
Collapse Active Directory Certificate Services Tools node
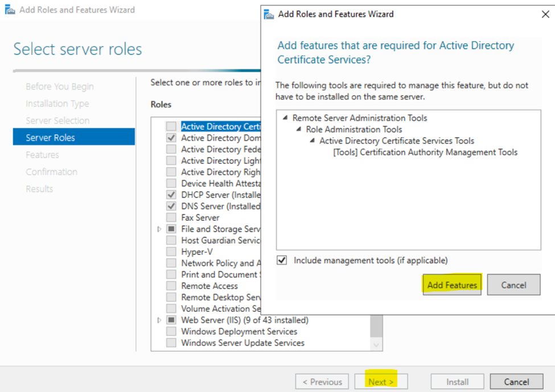[x=312, y=141]
